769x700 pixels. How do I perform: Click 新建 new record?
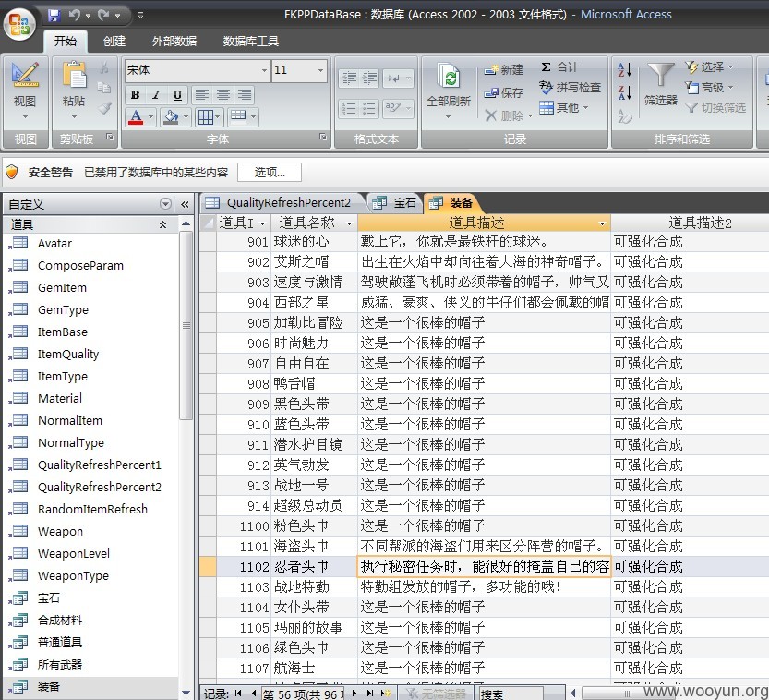pyautogui.click(x=503, y=70)
